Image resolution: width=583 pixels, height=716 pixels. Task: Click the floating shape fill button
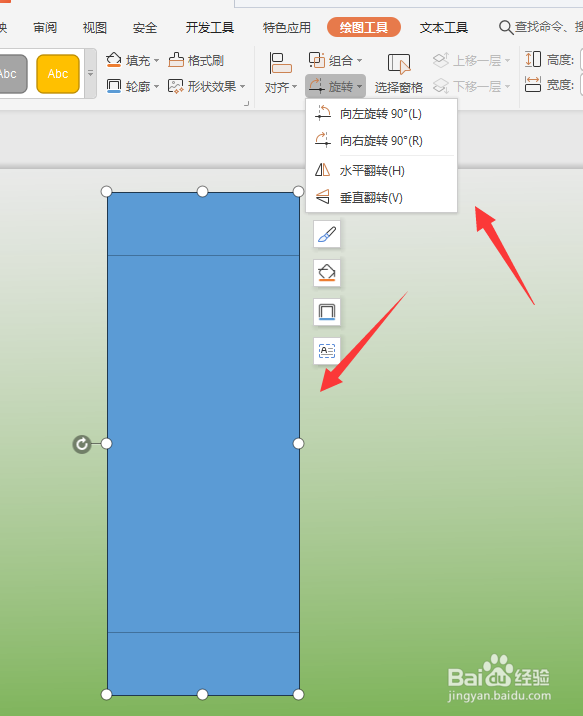tap(327, 273)
